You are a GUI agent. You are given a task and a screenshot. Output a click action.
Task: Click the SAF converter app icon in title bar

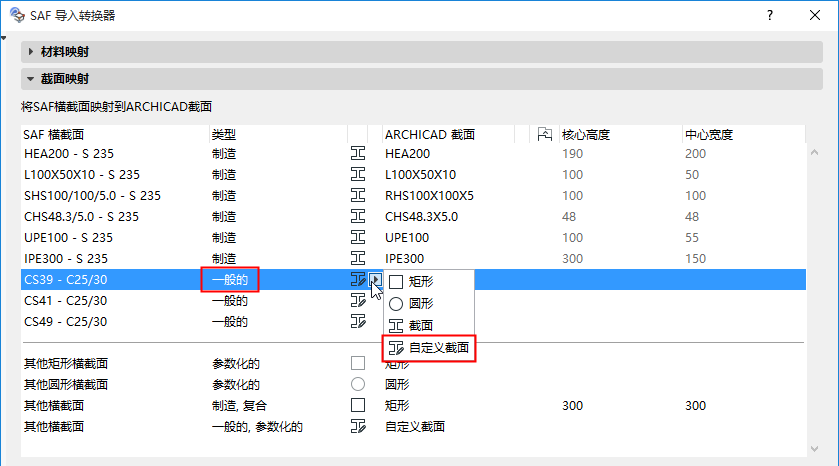point(17,15)
